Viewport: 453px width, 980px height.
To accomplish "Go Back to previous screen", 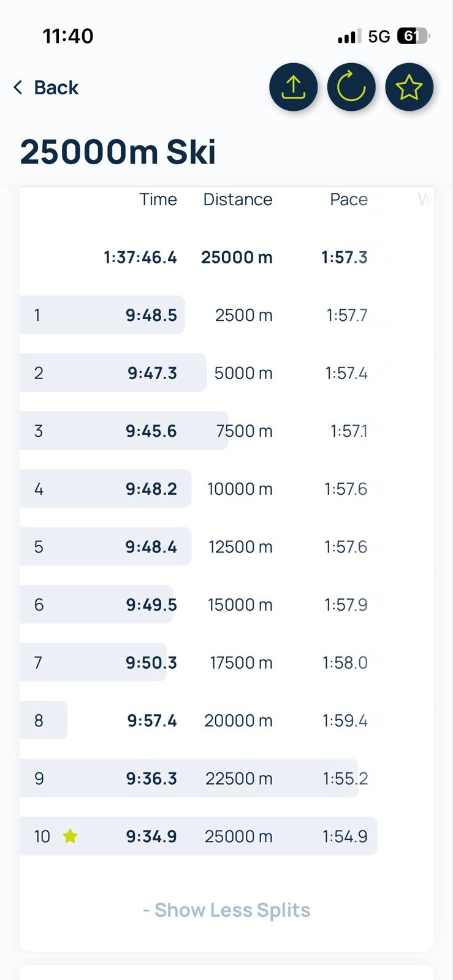I will click(x=56, y=88).
